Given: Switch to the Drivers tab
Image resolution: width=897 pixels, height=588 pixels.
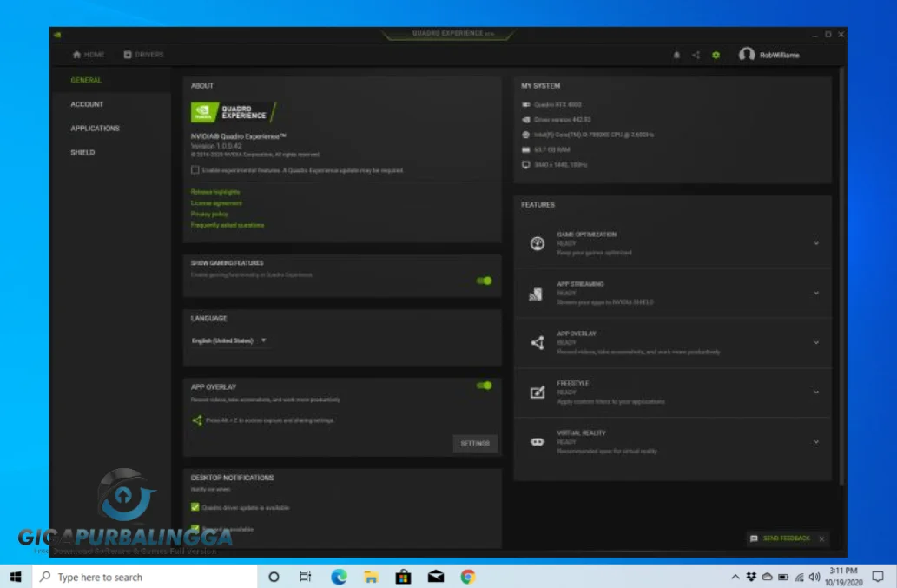Looking at the screenshot, I should tap(143, 55).
